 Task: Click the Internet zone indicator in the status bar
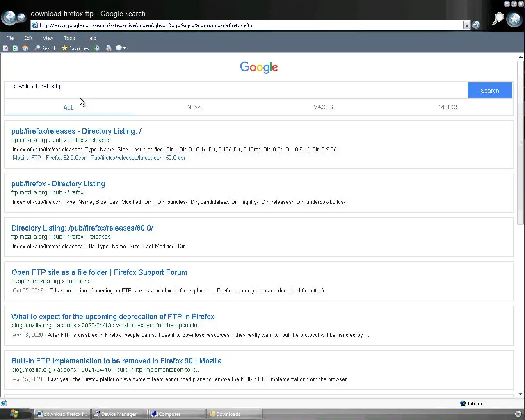[472, 403]
